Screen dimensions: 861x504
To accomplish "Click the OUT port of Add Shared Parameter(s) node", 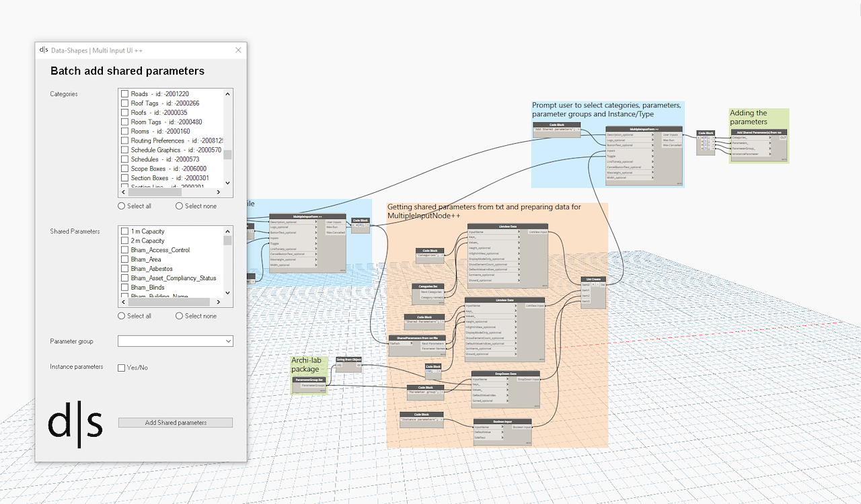I will click(783, 138).
